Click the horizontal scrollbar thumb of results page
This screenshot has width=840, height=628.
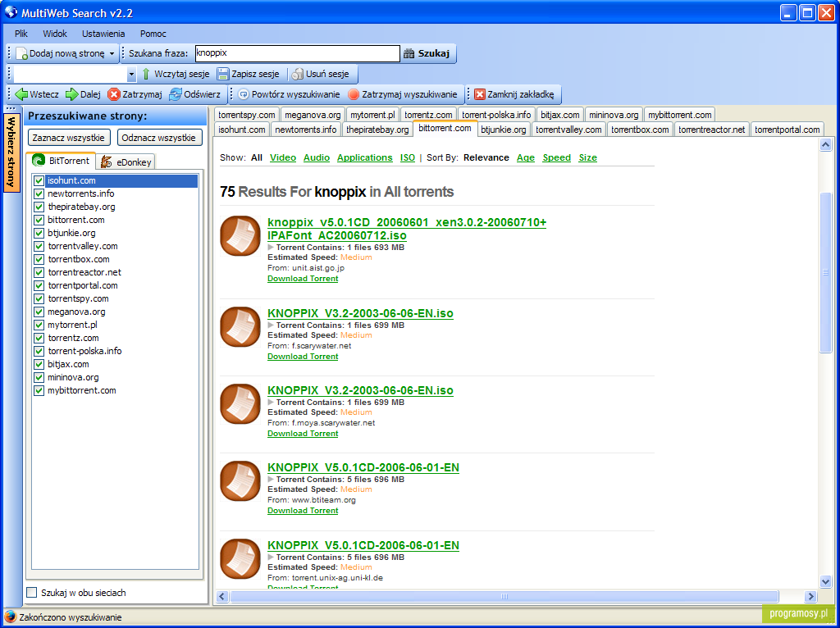click(x=504, y=596)
